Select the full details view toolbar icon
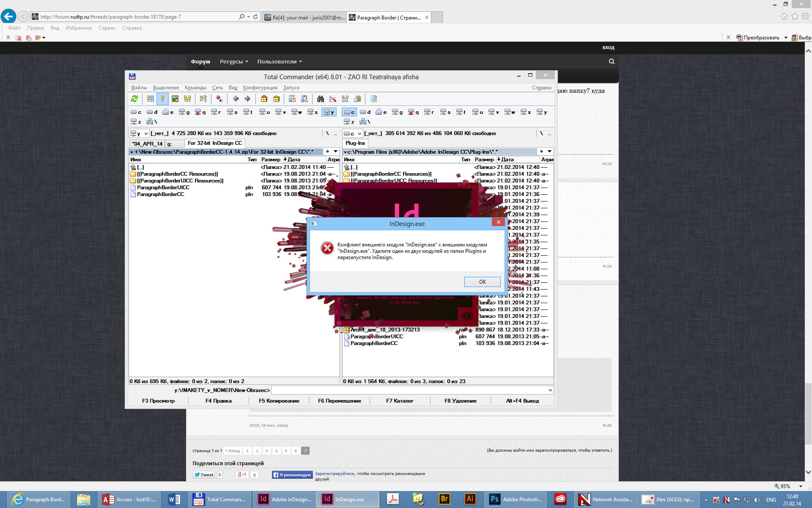The width and height of the screenshot is (812, 508). [162, 99]
